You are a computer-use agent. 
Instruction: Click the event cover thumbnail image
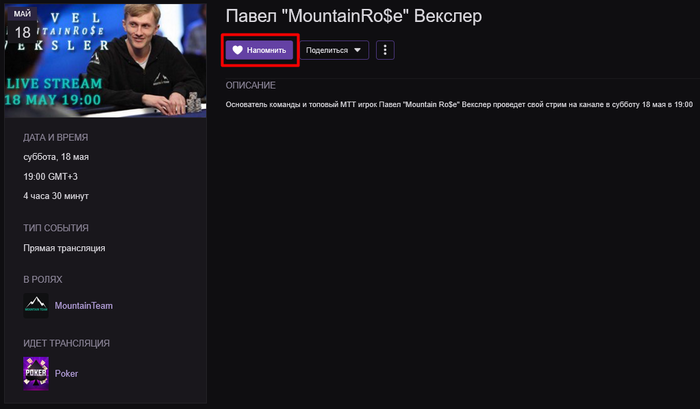(x=105, y=61)
